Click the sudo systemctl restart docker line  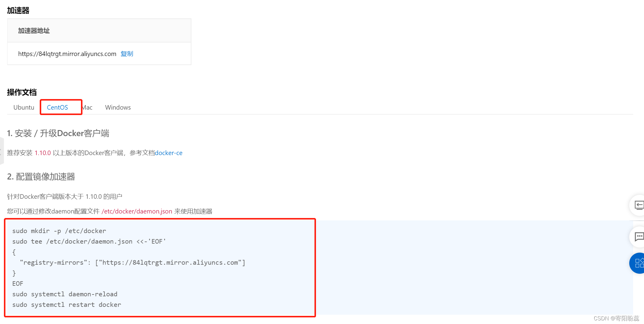(x=67, y=305)
